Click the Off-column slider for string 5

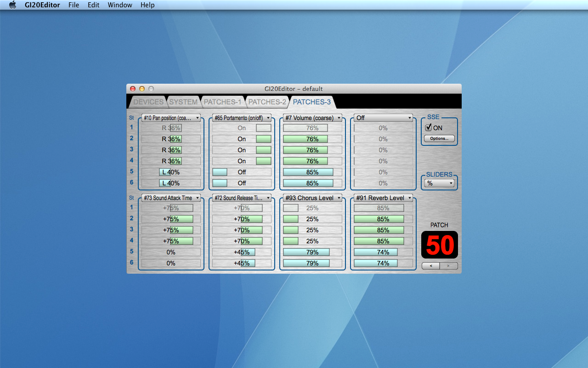click(383, 172)
